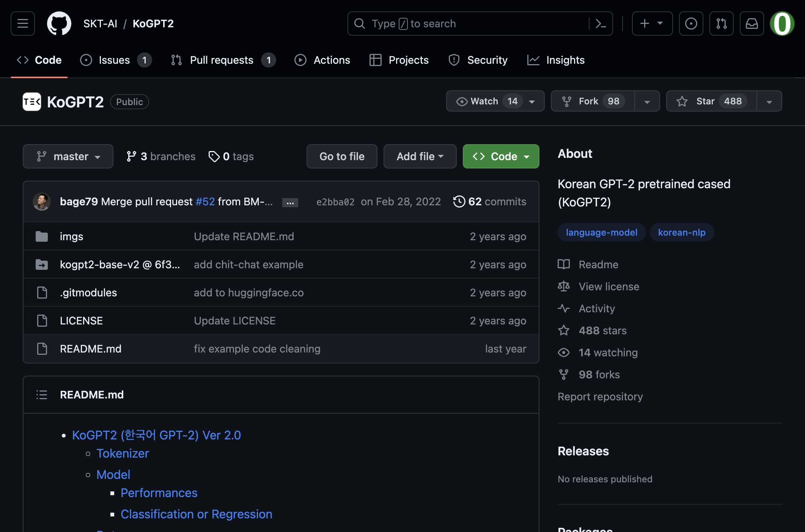Open the README table of contents icon

click(x=42, y=395)
